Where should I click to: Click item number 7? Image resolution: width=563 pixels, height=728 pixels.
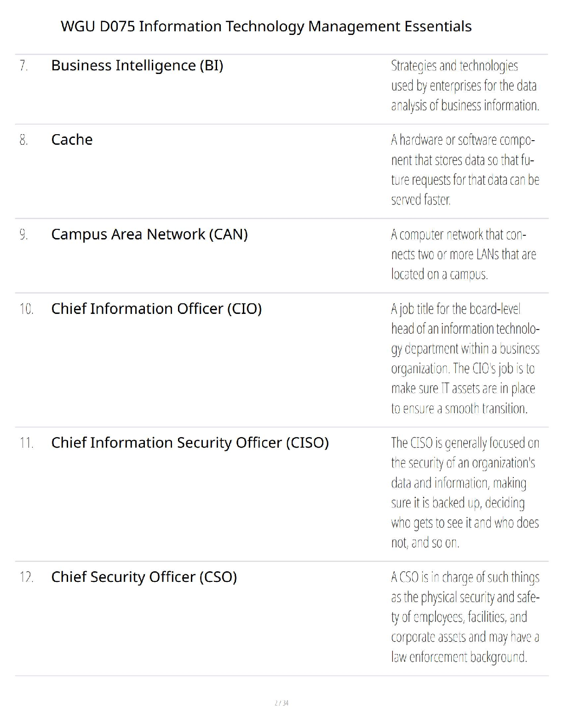(x=24, y=66)
